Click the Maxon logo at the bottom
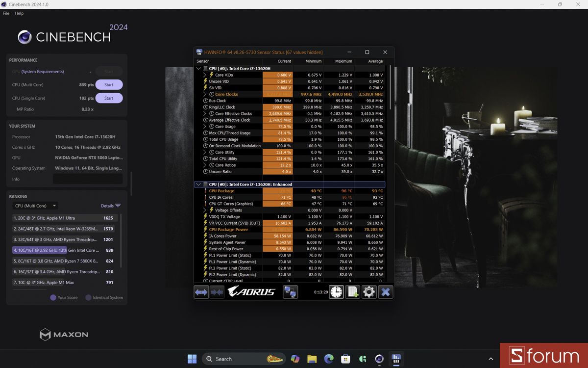The height and width of the screenshot is (368, 588). (x=64, y=334)
